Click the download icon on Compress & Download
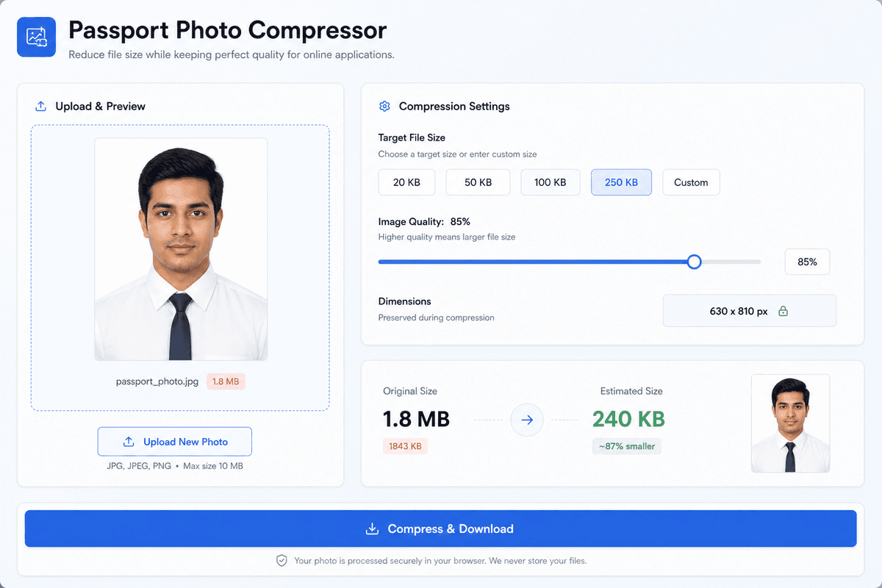Viewport: 882px width, 588px height. pyautogui.click(x=373, y=529)
